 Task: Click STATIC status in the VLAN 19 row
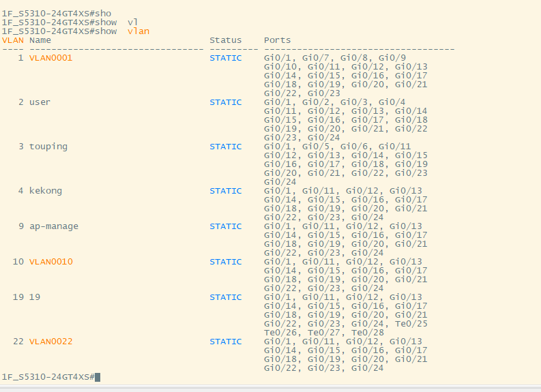[x=226, y=297]
